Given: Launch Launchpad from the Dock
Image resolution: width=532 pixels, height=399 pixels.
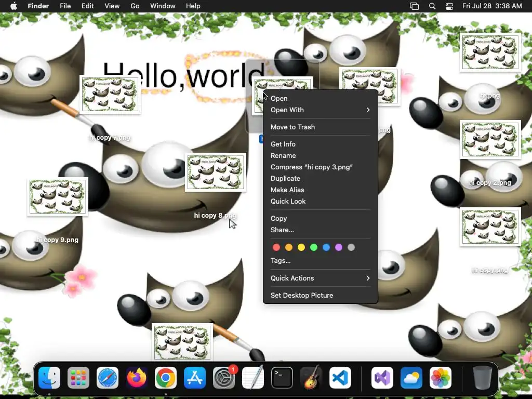Looking at the screenshot, I should tap(78, 378).
